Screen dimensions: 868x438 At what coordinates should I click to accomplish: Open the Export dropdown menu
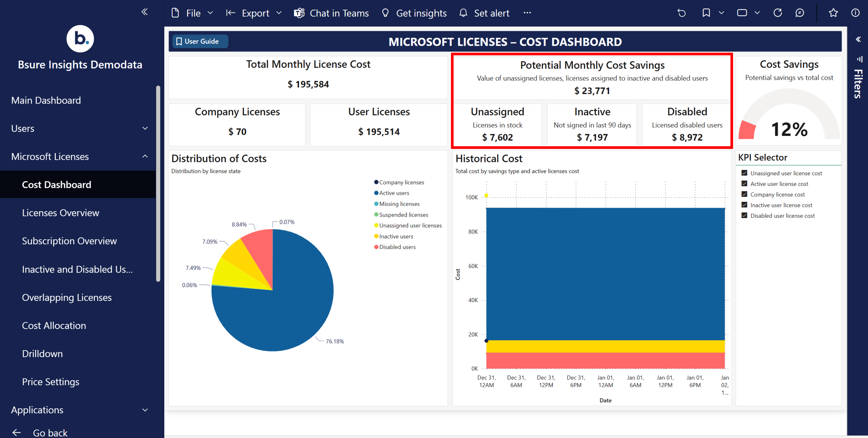pyautogui.click(x=255, y=13)
